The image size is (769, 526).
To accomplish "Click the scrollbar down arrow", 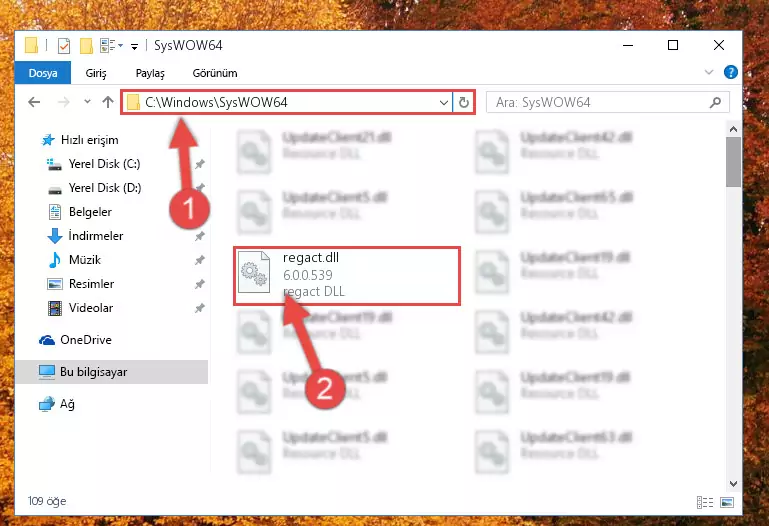I will [733, 484].
